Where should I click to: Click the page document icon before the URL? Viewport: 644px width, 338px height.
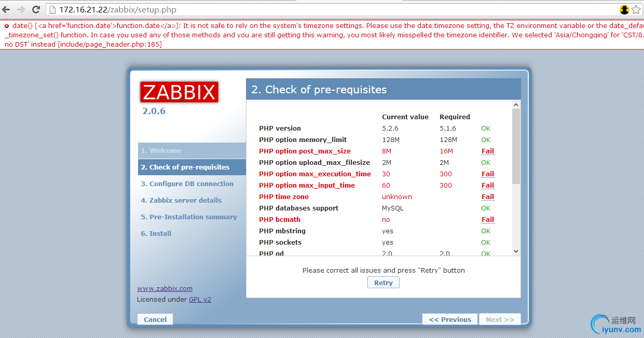pos(52,10)
